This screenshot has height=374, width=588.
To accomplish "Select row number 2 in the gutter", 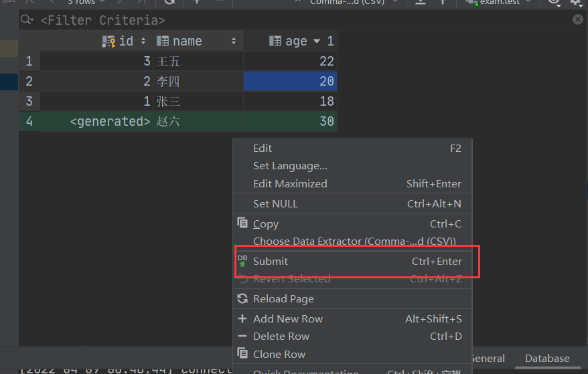I will click(29, 82).
